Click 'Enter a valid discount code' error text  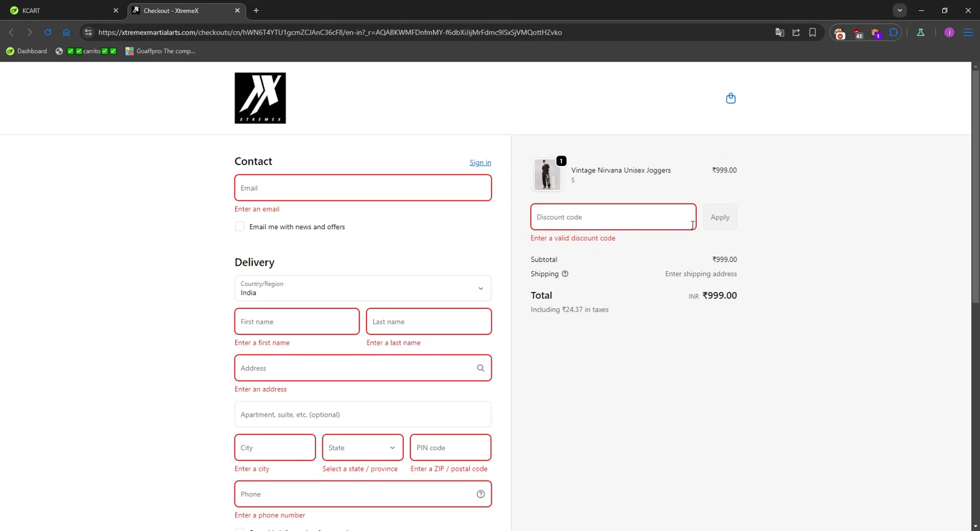[x=573, y=238]
